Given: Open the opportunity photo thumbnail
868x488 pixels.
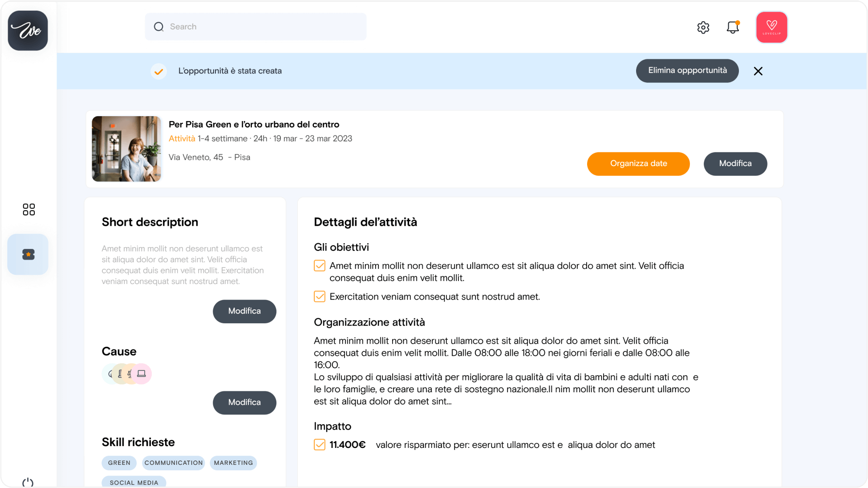Looking at the screenshot, I should (x=126, y=149).
